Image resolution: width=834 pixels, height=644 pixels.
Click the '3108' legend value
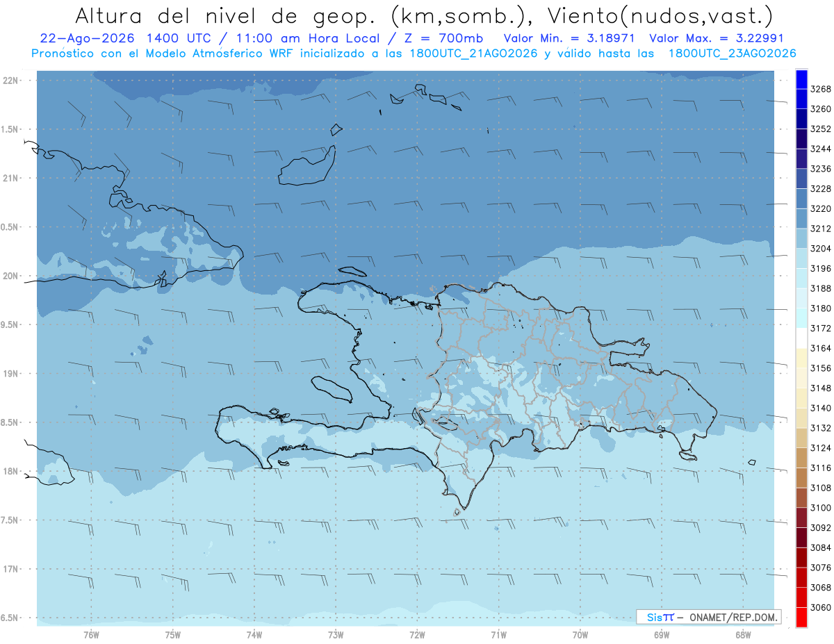(x=821, y=488)
